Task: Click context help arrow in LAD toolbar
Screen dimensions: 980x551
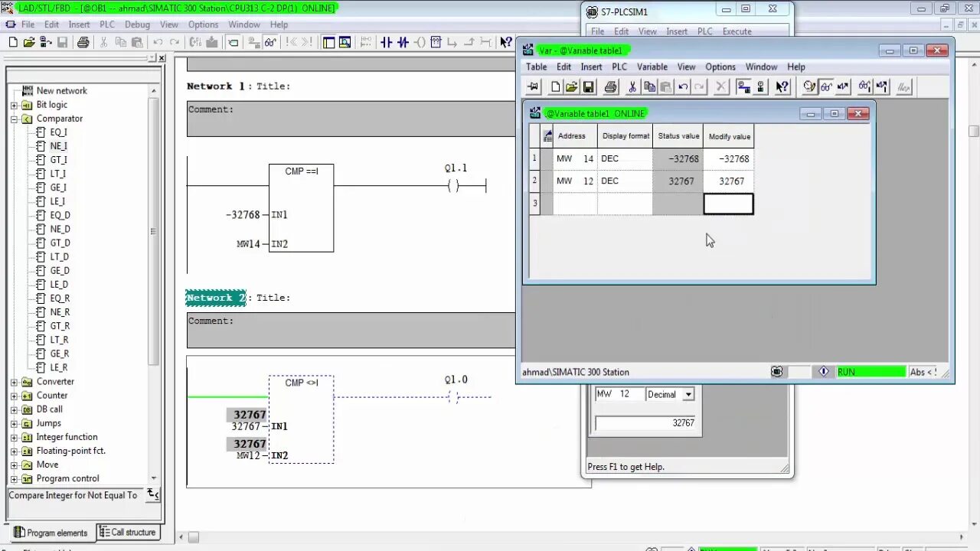Action: [505, 42]
